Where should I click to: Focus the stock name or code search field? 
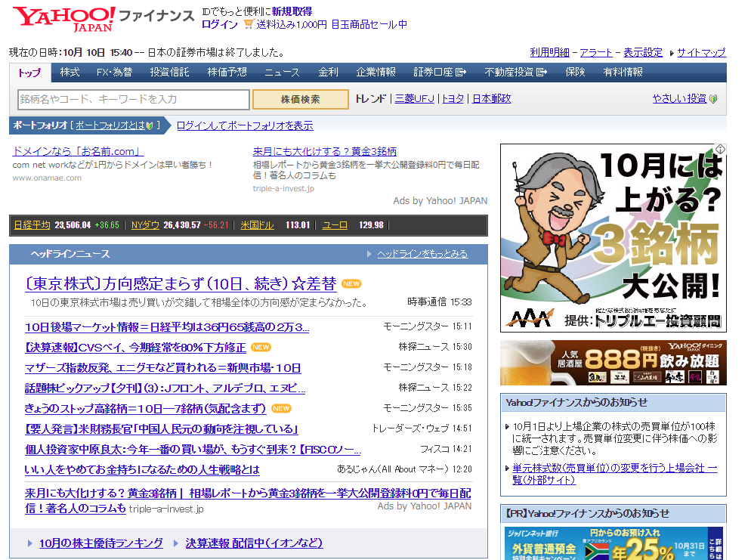[134, 99]
